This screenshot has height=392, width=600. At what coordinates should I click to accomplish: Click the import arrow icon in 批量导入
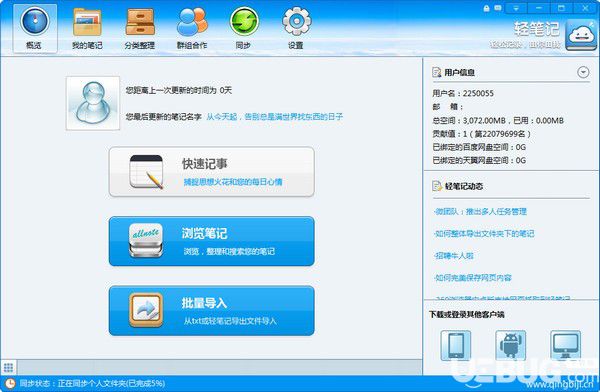tap(146, 310)
